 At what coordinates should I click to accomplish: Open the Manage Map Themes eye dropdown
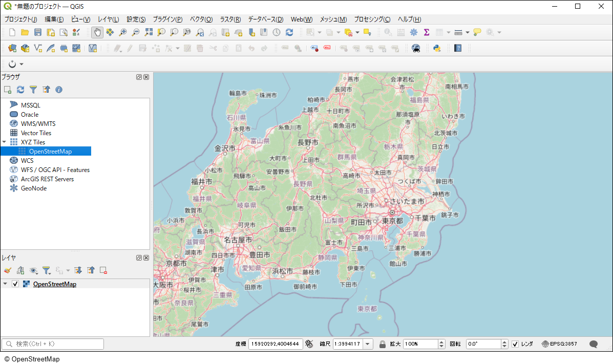coord(34,270)
